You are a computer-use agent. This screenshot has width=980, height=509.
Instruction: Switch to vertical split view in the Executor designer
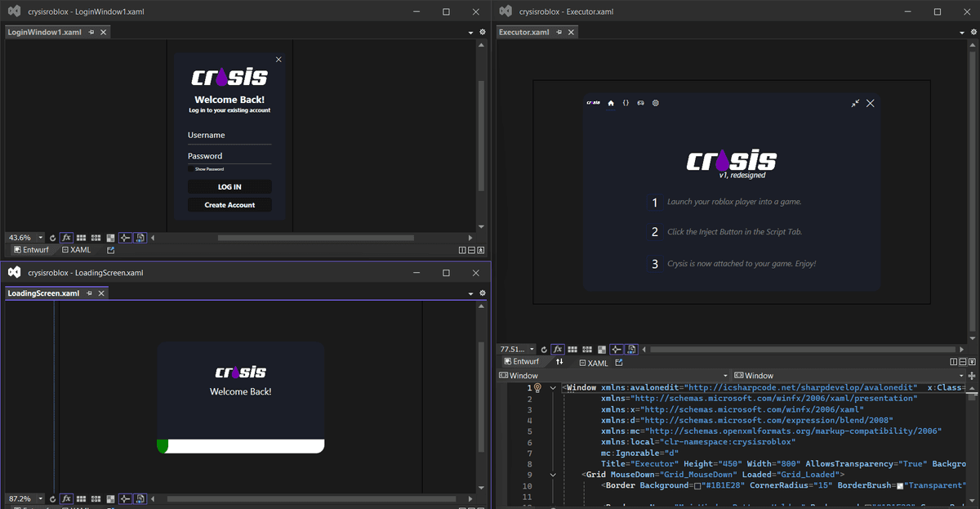tap(560, 362)
